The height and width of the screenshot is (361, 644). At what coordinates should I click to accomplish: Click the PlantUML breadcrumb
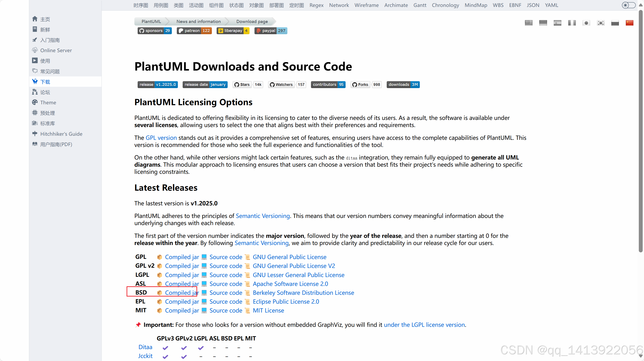click(x=151, y=21)
